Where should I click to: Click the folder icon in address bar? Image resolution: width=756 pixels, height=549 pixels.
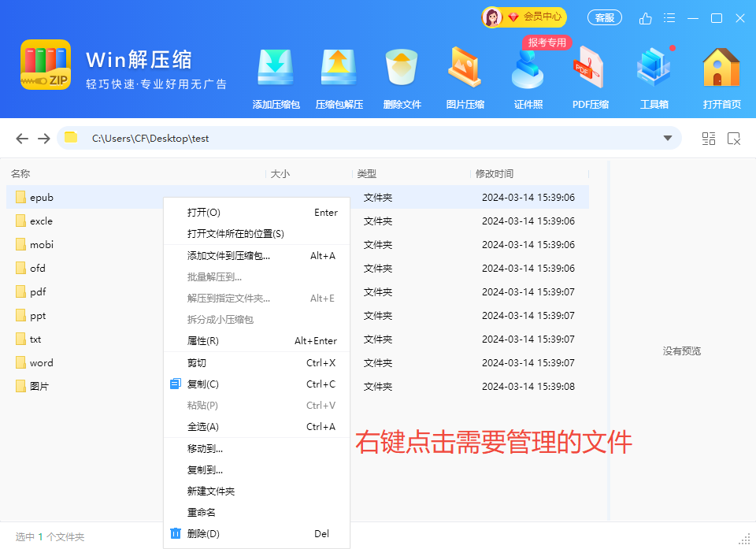(x=71, y=138)
